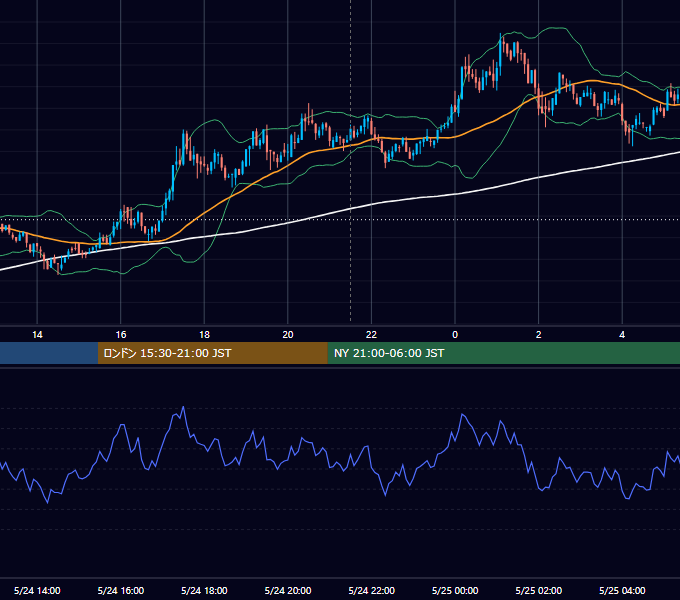
Task: Click the 5/24 20:00 time label
Action: [x=288, y=590]
